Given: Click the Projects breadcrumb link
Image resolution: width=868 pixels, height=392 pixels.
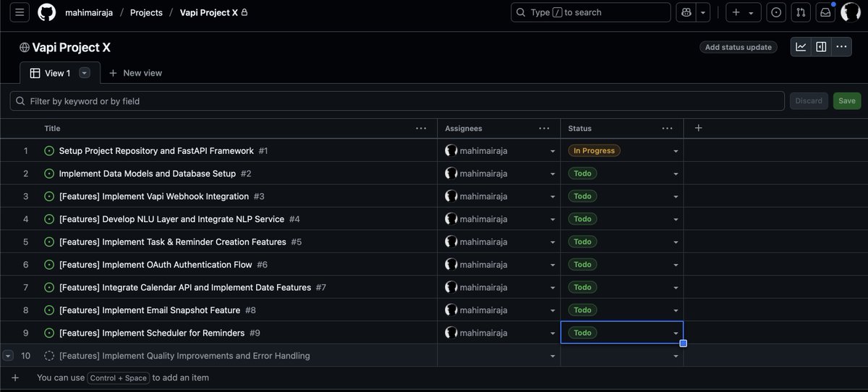Looking at the screenshot, I should [146, 12].
